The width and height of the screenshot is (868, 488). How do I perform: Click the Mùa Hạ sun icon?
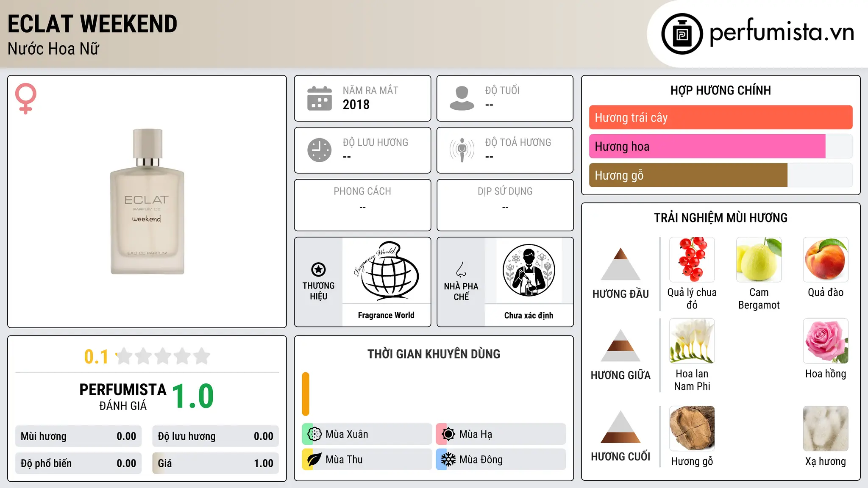pyautogui.click(x=448, y=434)
